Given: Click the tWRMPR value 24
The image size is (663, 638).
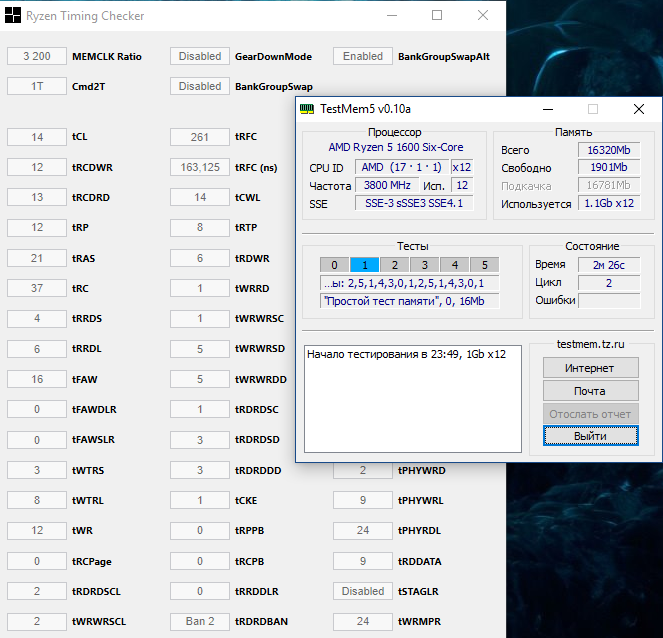Looking at the screenshot, I should point(363,621).
